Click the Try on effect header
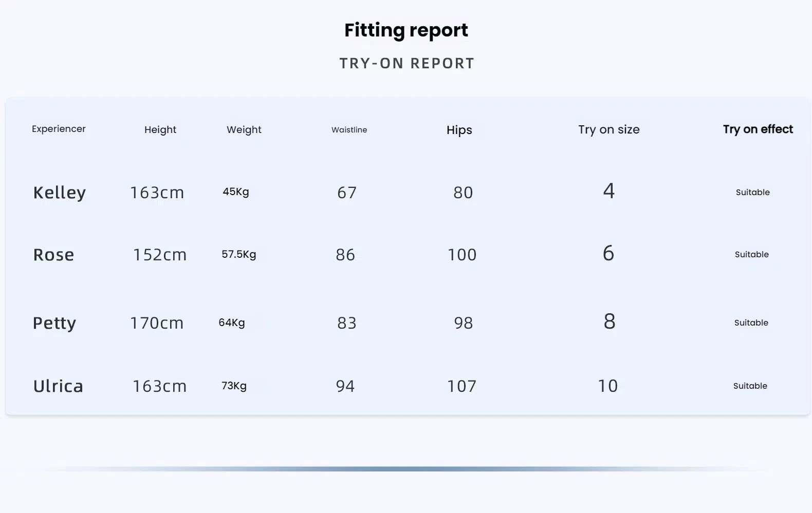This screenshot has height=513, width=812. tap(758, 129)
